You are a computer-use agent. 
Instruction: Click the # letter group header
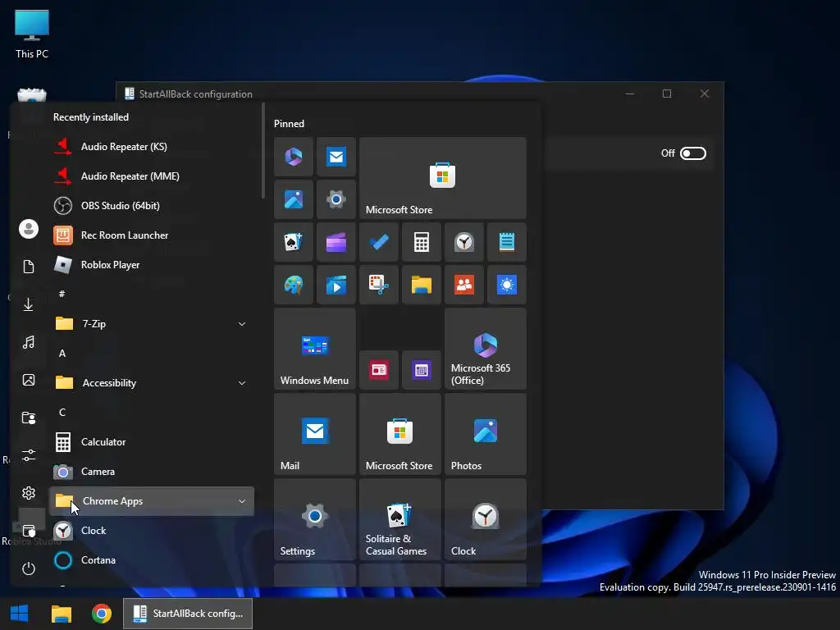62,294
